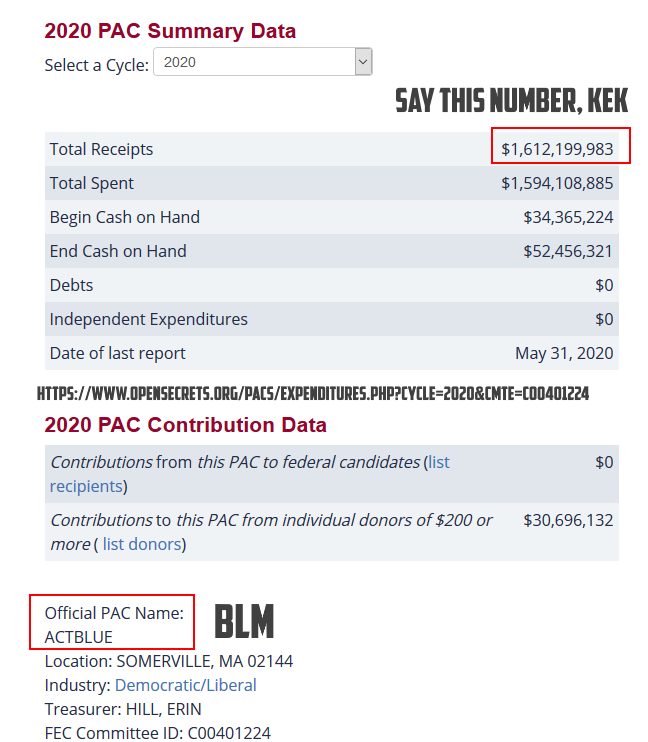648x742 pixels.
Task: Click the Debts row label
Action: click(x=71, y=285)
